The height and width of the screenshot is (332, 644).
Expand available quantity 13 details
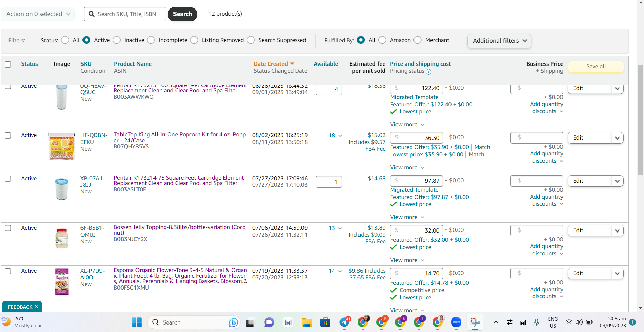coord(340,228)
